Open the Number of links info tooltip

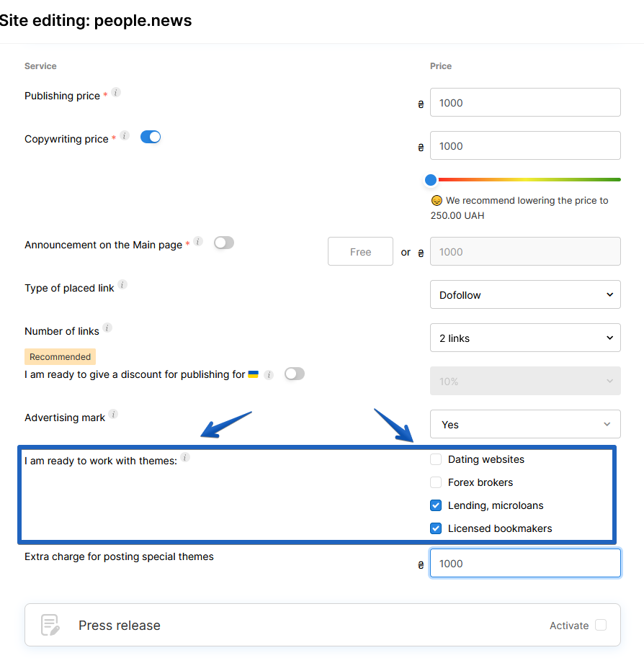(x=107, y=328)
